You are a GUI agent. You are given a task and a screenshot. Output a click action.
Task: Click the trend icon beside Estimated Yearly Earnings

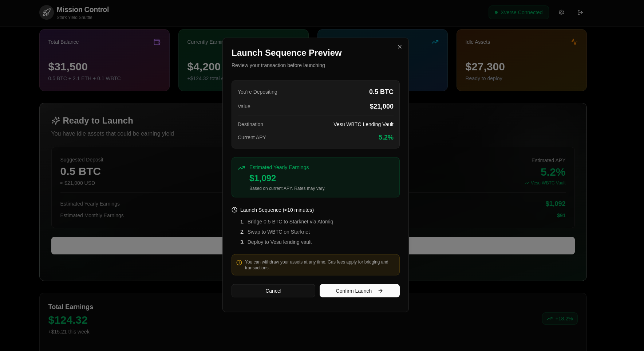click(x=241, y=168)
